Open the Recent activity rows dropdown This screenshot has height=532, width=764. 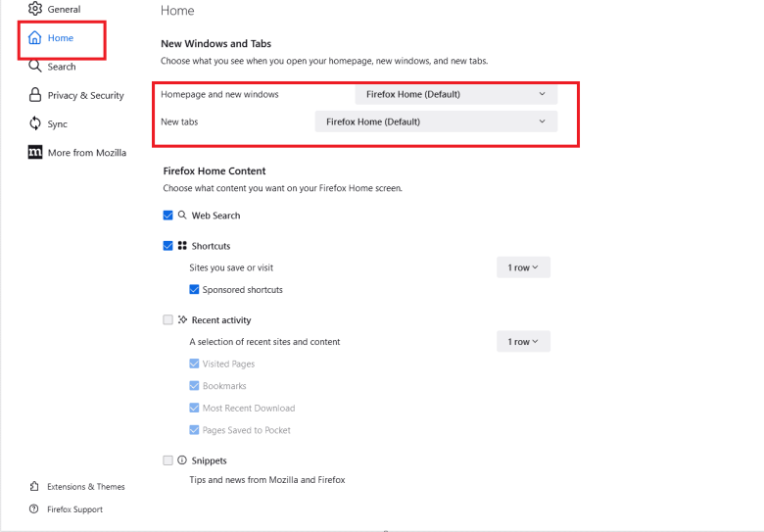(523, 342)
